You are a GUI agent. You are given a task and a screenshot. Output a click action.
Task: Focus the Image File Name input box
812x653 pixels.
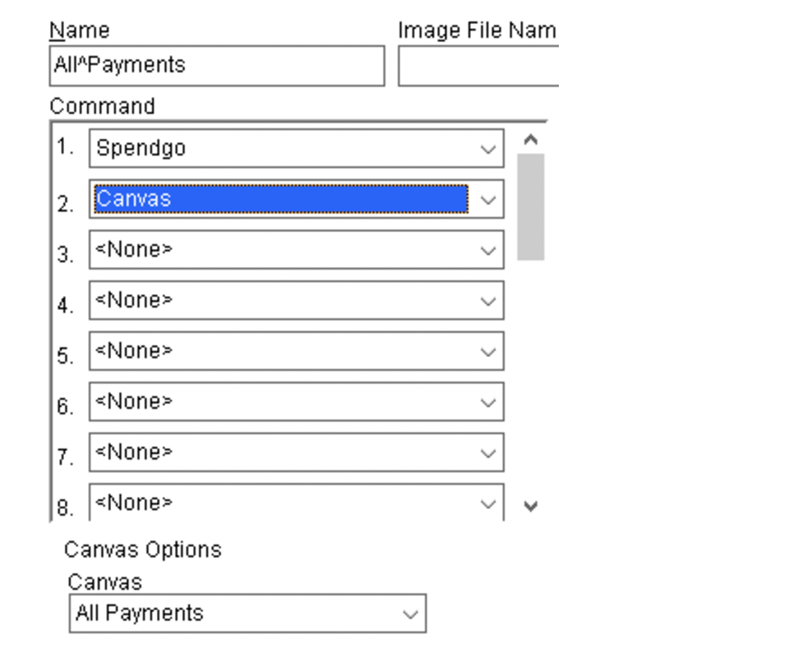478,66
